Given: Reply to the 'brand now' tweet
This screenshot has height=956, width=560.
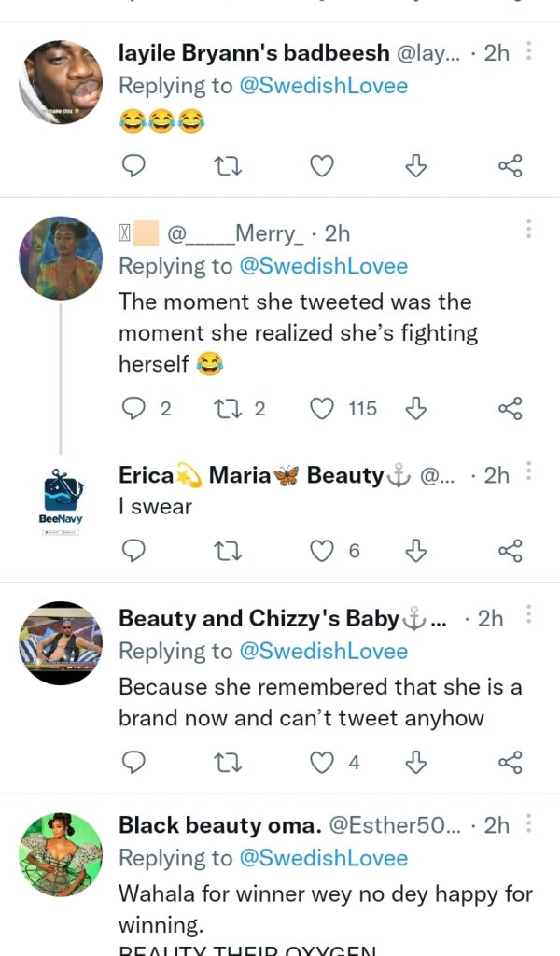Looking at the screenshot, I should [x=134, y=763].
